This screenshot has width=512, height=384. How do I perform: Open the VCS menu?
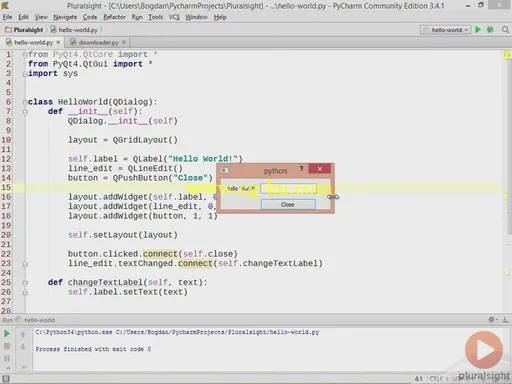coord(174,17)
